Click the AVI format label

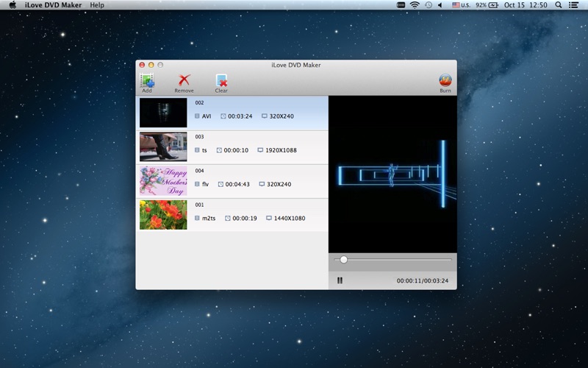[x=207, y=116]
